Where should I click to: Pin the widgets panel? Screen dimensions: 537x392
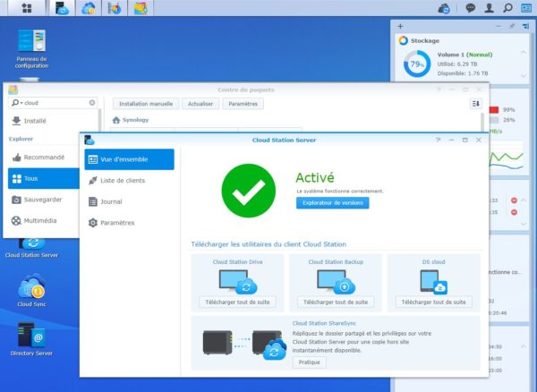click(512, 26)
